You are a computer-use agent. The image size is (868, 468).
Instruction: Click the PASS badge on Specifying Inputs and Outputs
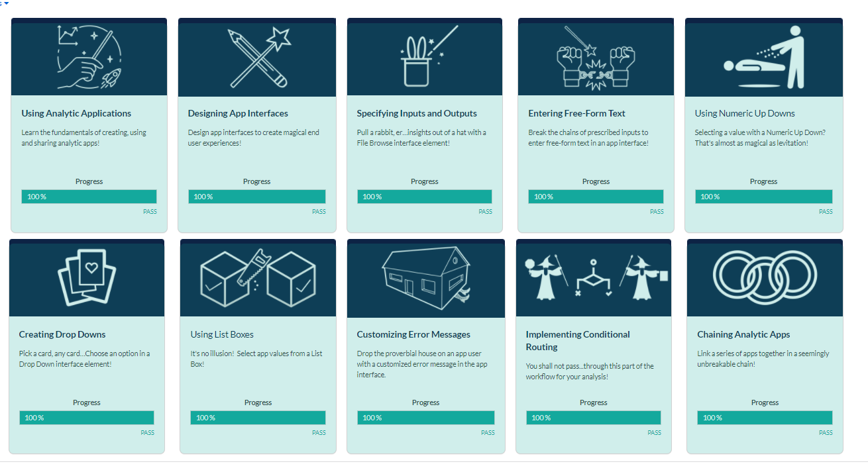486,211
